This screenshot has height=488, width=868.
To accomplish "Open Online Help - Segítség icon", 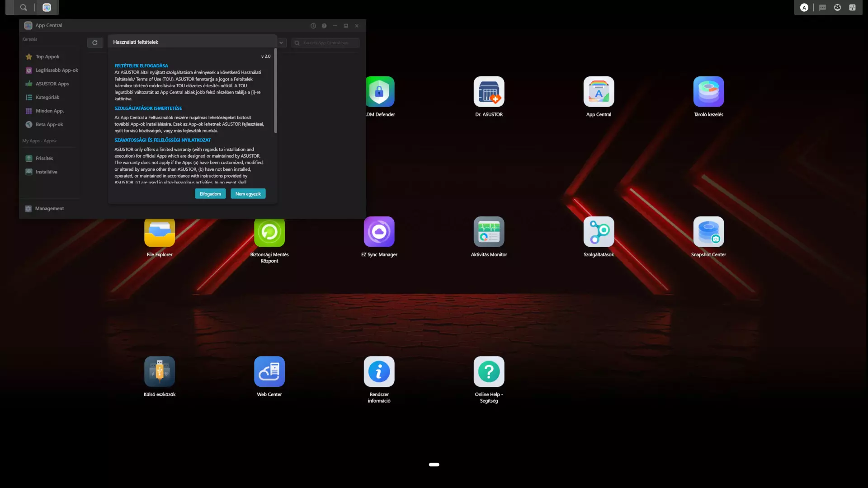I will click(x=489, y=371).
